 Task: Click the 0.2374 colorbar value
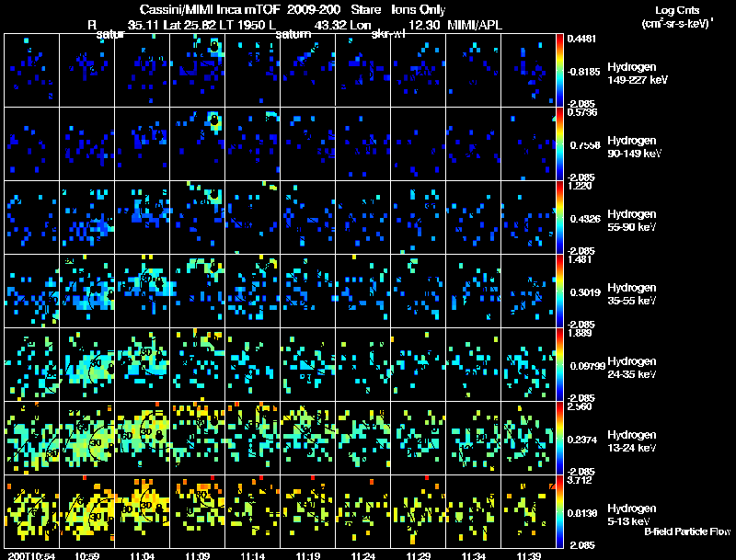[582, 440]
